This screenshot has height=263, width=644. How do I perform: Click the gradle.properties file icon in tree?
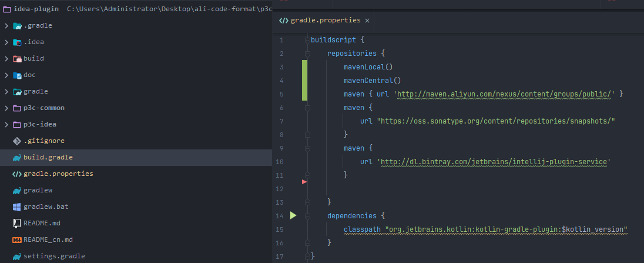pyautogui.click(x=17, y=174)
